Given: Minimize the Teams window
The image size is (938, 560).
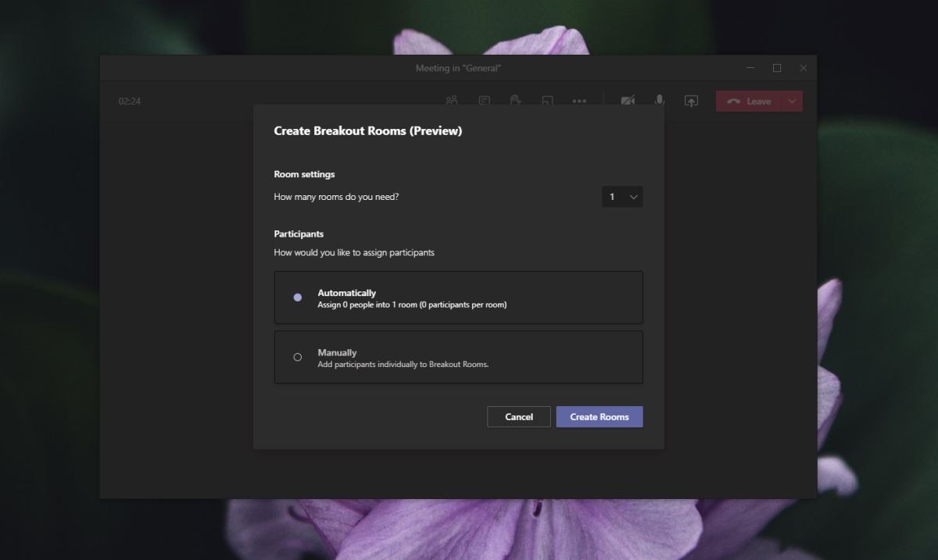Looking at the screenshot, I should [x=750, y=68].
